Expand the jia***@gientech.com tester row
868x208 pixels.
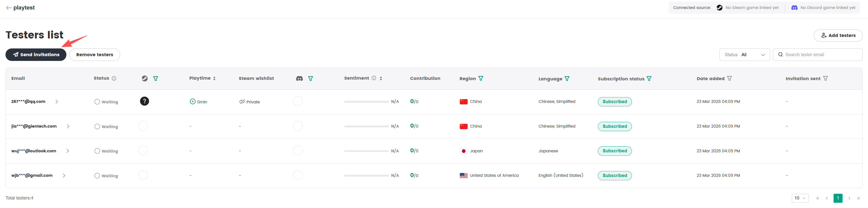pyautogui.click(x=68, y=126)
